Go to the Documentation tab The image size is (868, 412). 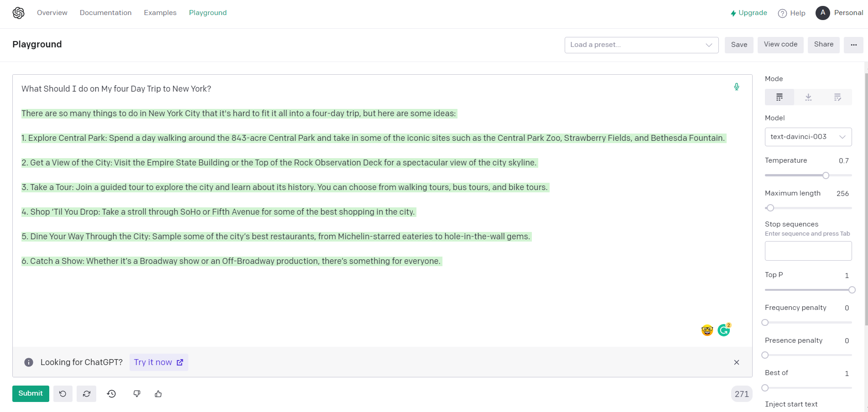pyautogui.click(x=105, y=13)
